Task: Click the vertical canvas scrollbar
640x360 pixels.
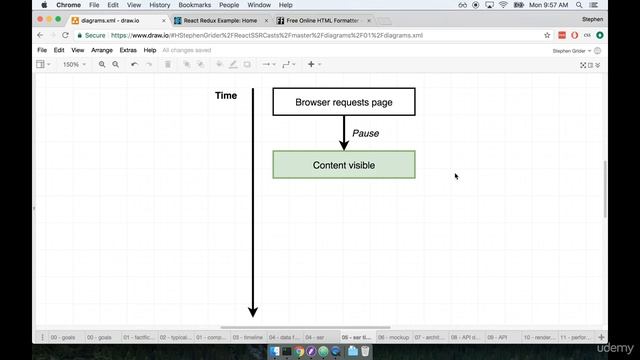Action: pyautogui.click(x=604, y=189)
